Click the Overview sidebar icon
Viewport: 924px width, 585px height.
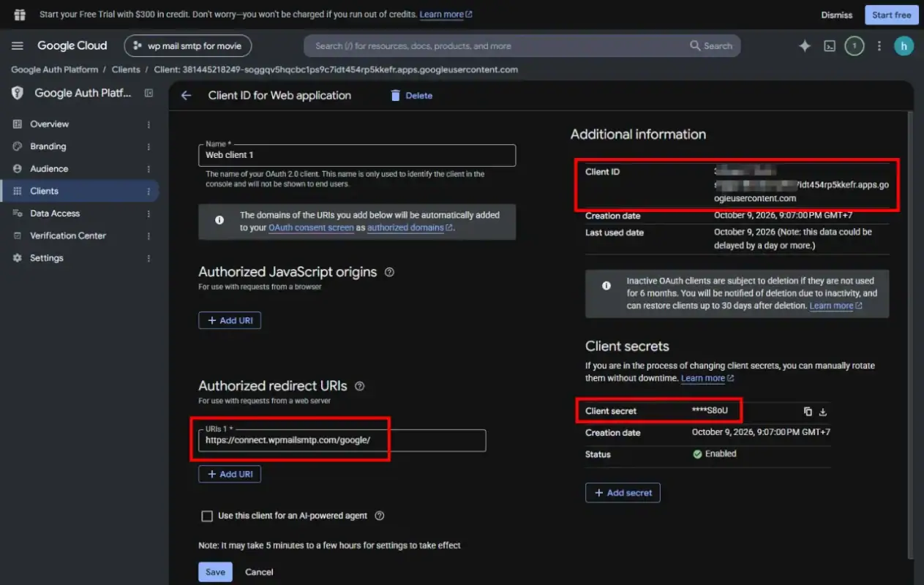click(x=18, y=124)
